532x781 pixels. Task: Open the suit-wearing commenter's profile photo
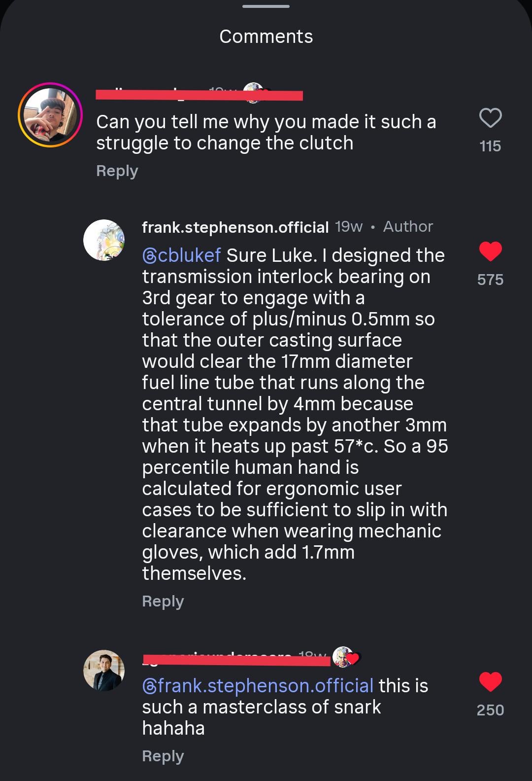pyautogui.click(x=104, y=670)
